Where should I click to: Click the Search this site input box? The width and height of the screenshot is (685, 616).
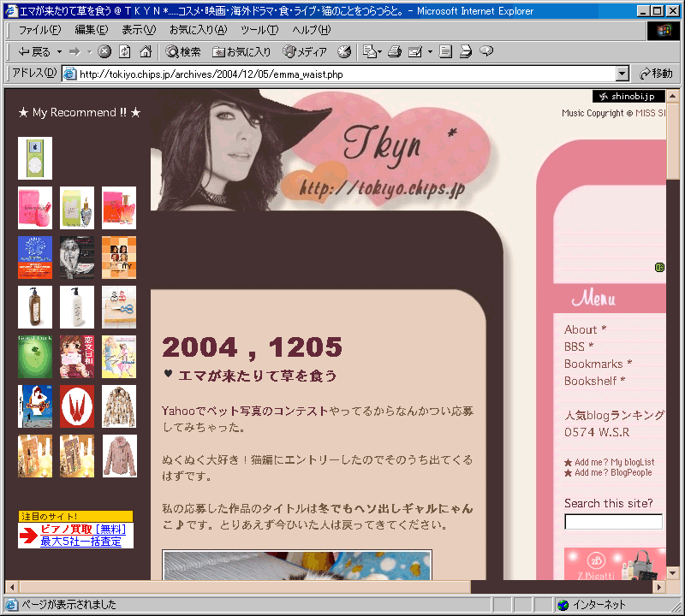point(613,522)
